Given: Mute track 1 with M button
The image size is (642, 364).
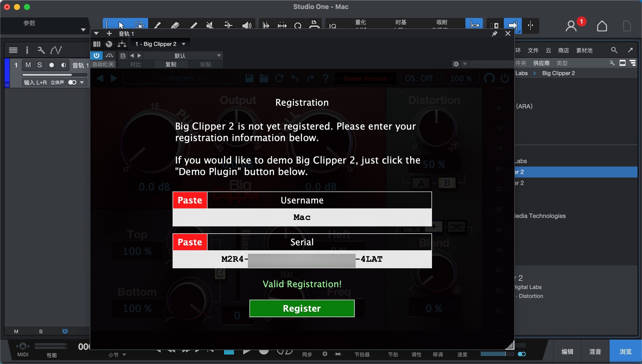Looking at the screenshot, I should [x=28, y=65].
